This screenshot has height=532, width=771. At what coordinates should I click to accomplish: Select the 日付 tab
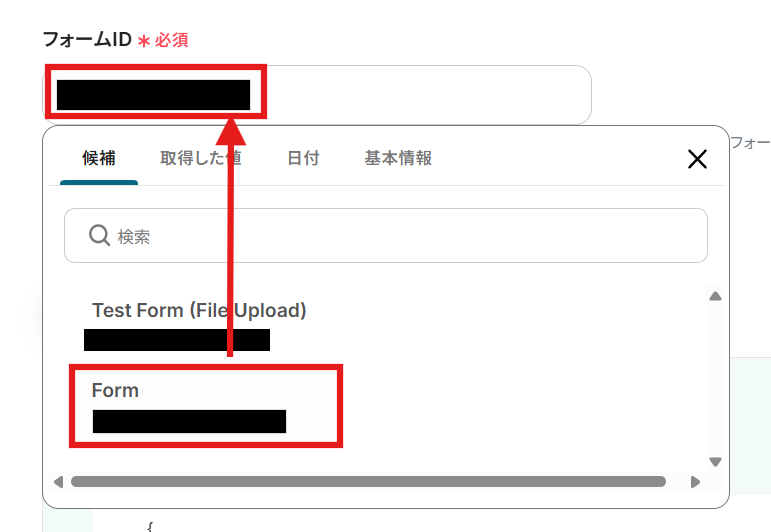pos(303,158)
